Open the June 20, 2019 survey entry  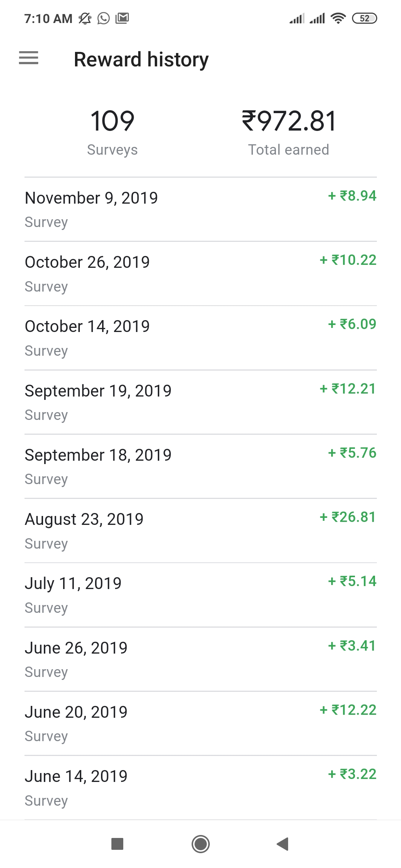tap(200, 723)
